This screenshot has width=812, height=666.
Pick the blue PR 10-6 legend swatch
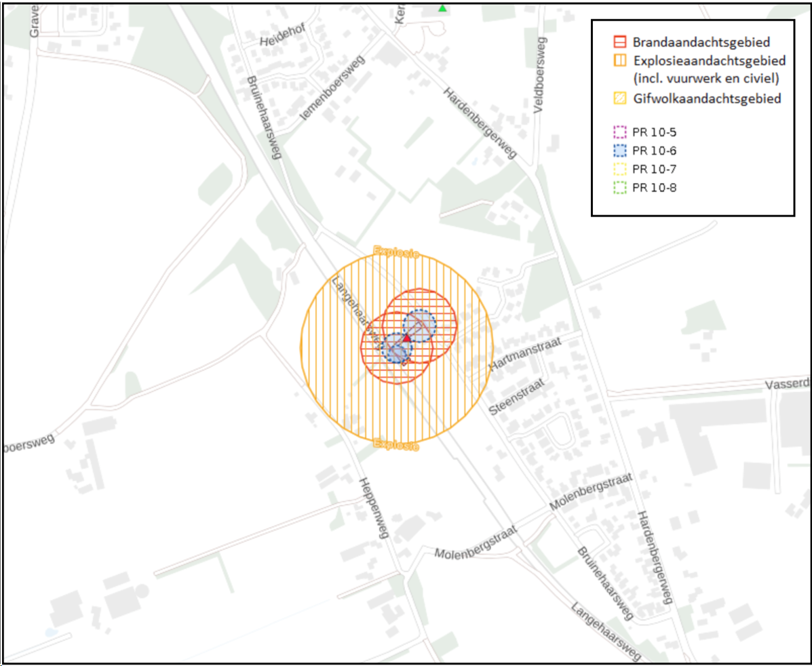tap(619, 150)
